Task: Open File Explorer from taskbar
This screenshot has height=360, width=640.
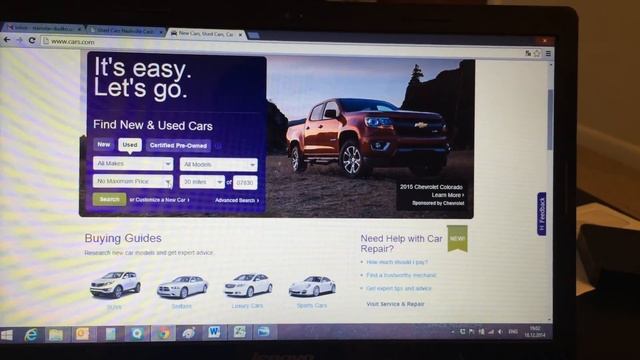Action: click(x=56, y=335)
